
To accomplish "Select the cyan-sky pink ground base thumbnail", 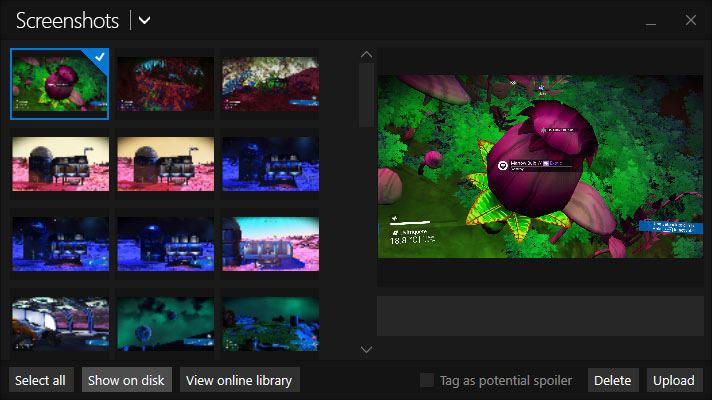I will pyautogui.click(x=271, y=244).
